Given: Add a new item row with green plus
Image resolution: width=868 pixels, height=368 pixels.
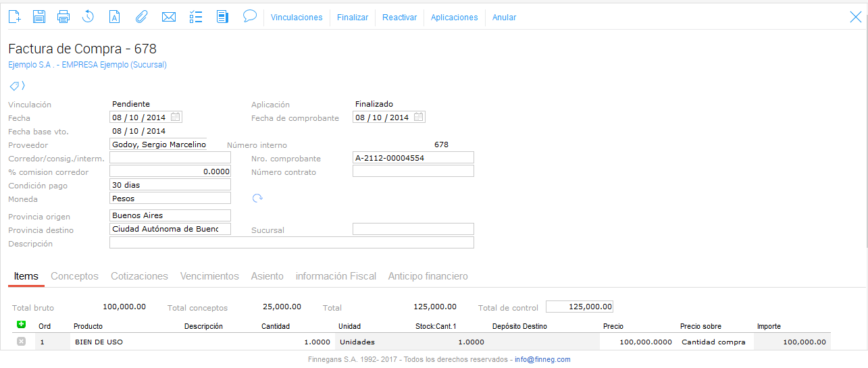Looking at the screenshot, I should click(x=21, y=325).
